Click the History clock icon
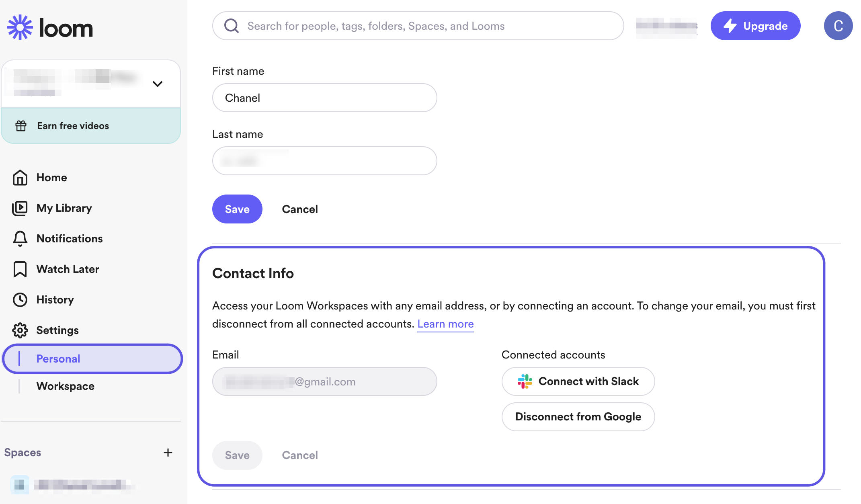 20,300
